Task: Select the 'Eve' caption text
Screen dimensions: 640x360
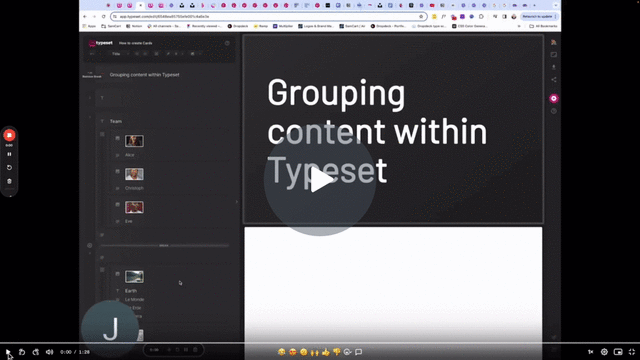Action: [x=129, y=221]
